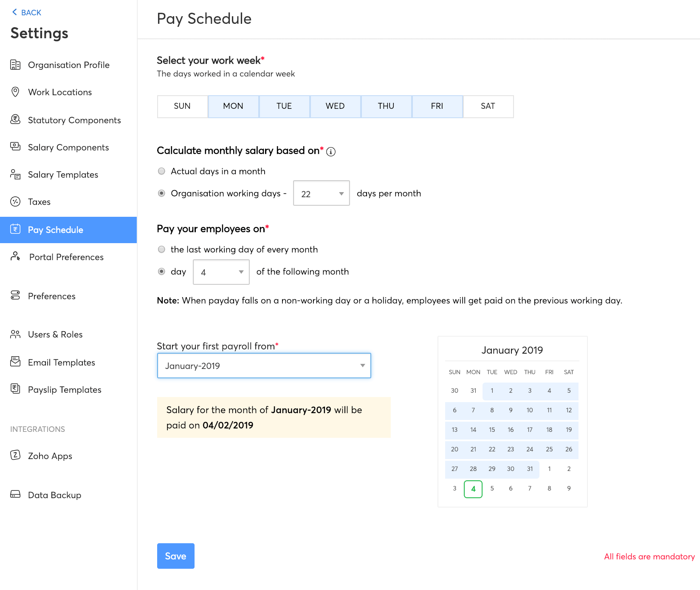Click the info icon beside salary calculation heading
The height and width of the screenshot is (590, 700).
click(331, 152)
